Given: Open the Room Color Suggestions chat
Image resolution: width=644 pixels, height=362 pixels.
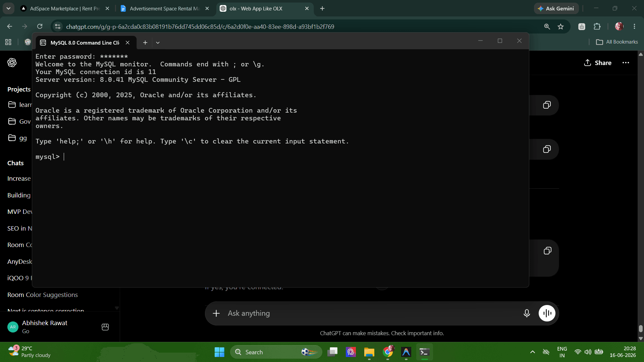Looking at the screenshot, I should pyautogui.click(x=43, y=295).
